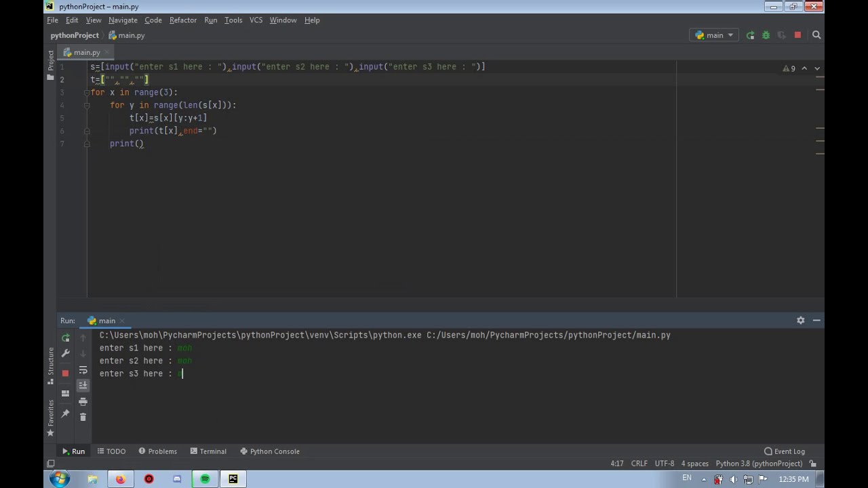Image resolution: width=868 pixels, height=488 pixels.
Task: Pin the Run tab with the pin icon
Action: (65, 413)
